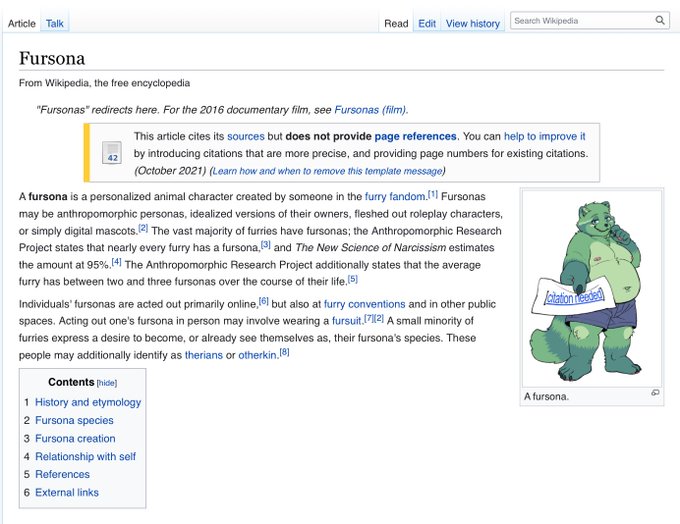The height and width of the screenshot is (524, 680).
Task: Open the 'otherkin' link
Action: tap(257, 355)
